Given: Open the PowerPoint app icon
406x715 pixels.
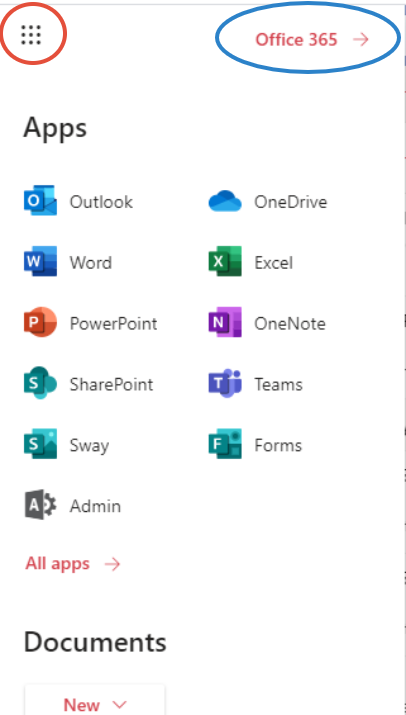Looking at the screenshot, I should click(x=41, y=322).
